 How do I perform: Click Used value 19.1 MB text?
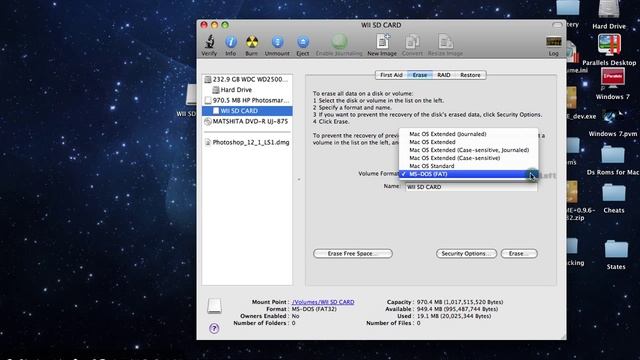coord(454,316)
